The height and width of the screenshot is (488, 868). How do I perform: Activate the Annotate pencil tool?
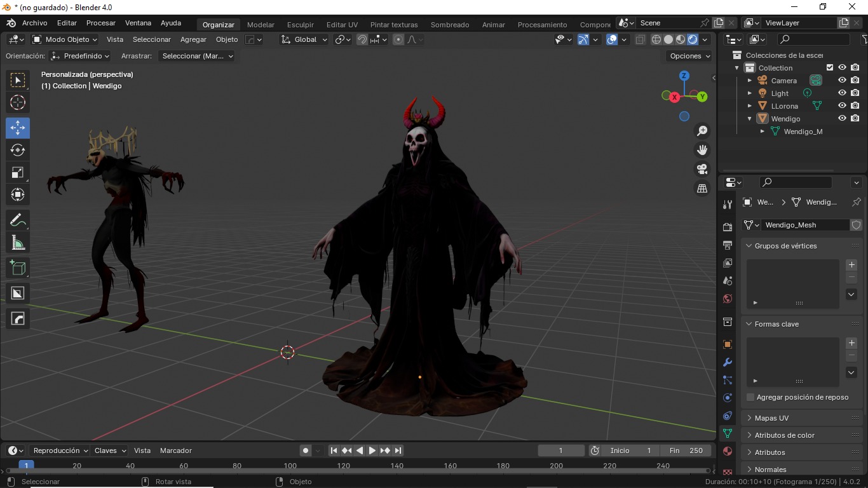coord(18,220)
